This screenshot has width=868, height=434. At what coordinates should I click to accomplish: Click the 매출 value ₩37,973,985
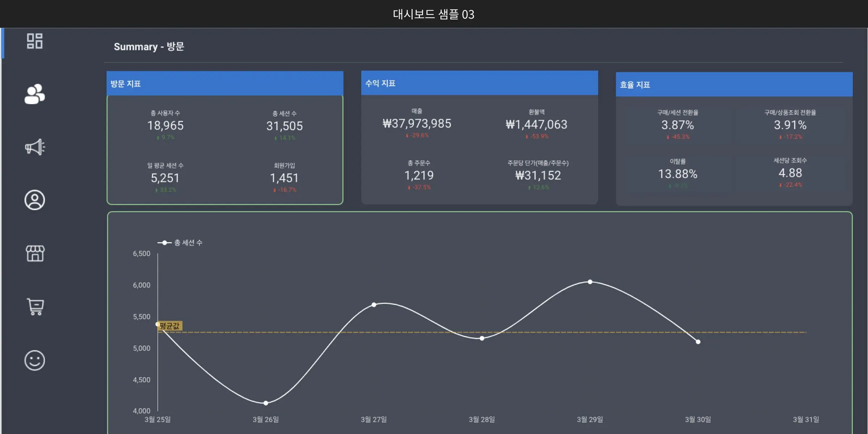(417, 124)
